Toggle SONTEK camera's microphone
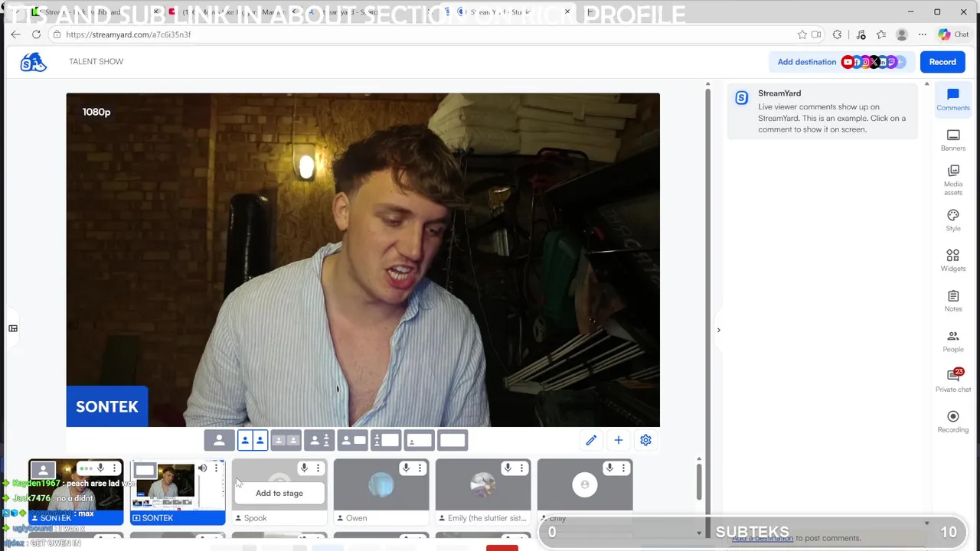Screen dimensions: 980x551 click(100, 468)
